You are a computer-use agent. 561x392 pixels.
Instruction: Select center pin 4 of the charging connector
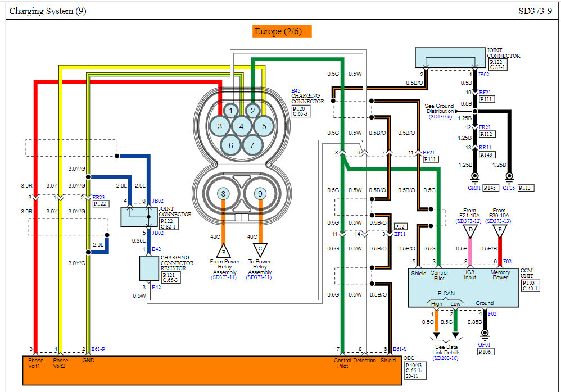coord(241,126)
